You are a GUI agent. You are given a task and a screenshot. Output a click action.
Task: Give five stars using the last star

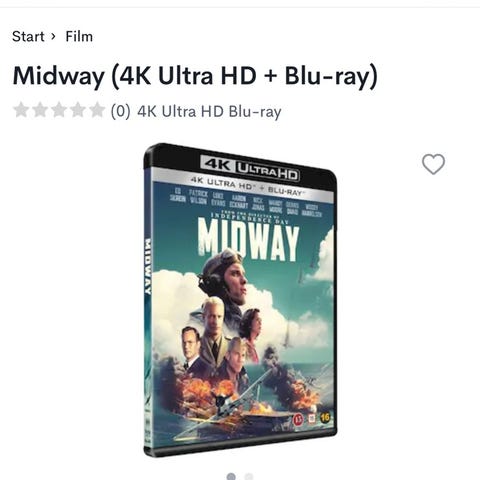point(97,110)
